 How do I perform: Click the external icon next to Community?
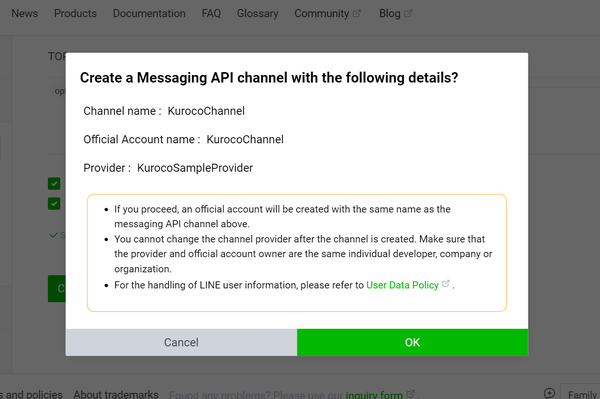(357, 13)
